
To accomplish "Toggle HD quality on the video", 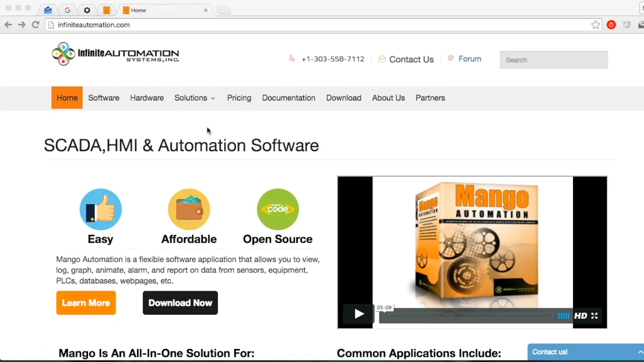I will [x=581, y=316].
